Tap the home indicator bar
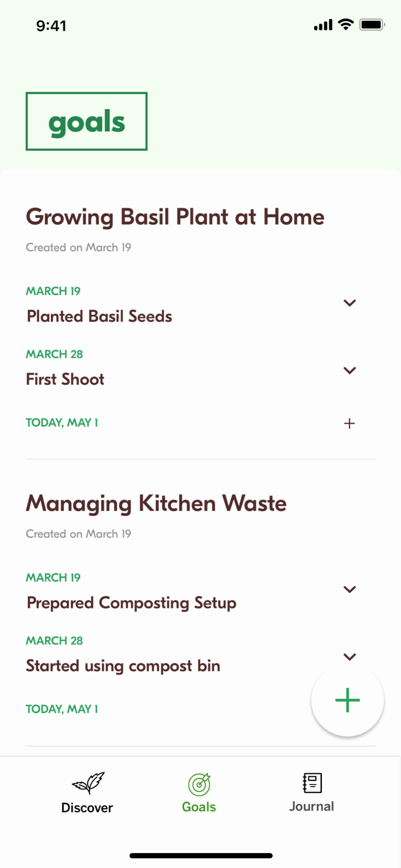The width and height of the screenshot is (401, 868). pos(201,855)
